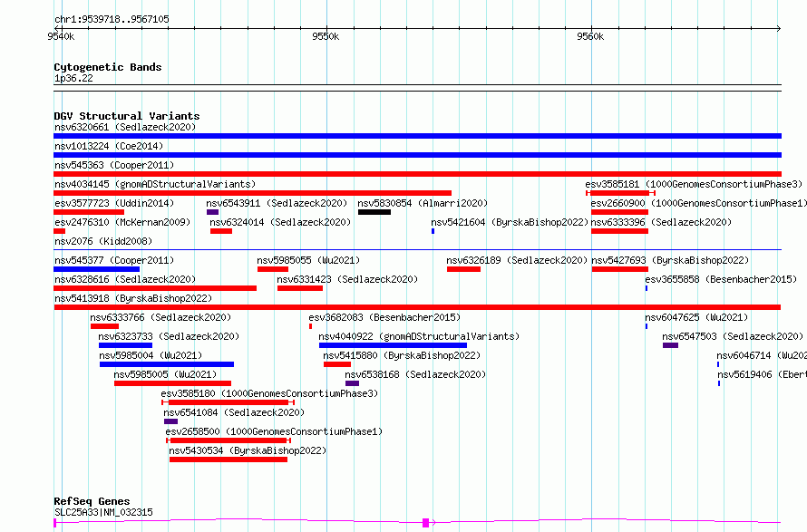Click the Cytogenetic Bands track title
The width and height of the screenshot is (807, 532).
point(108,67)
